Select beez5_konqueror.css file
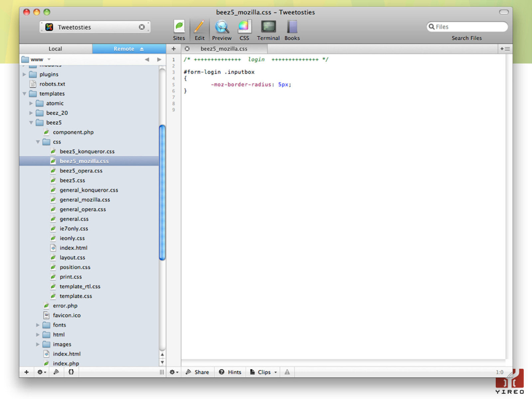 pos(89,152)
